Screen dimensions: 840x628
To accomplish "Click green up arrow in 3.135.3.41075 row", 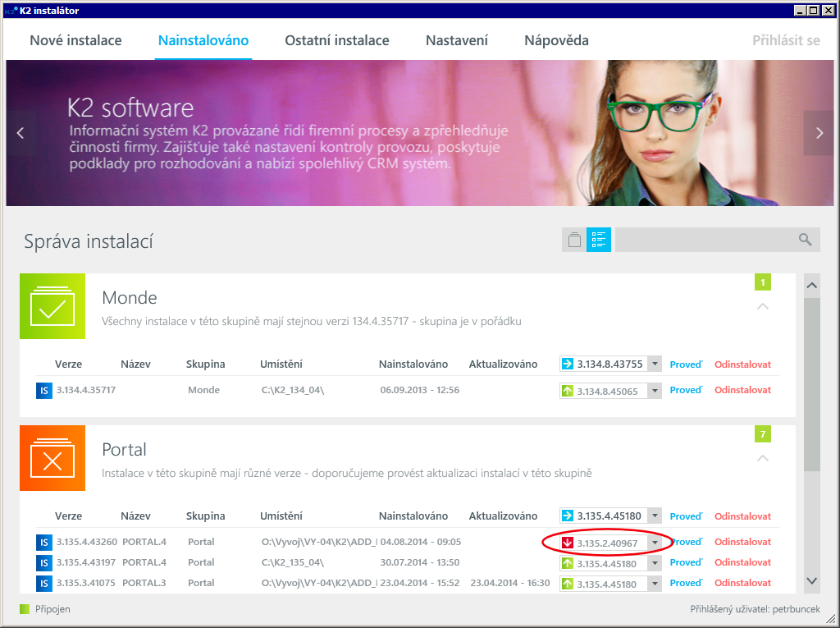I will point(568,584).
